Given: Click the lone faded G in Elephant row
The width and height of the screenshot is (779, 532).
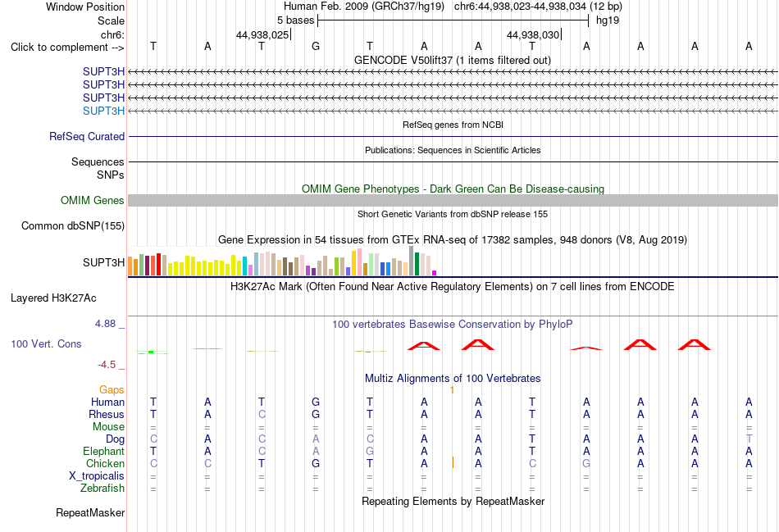Looking at the screenshot, I should [x=370, y=451].
